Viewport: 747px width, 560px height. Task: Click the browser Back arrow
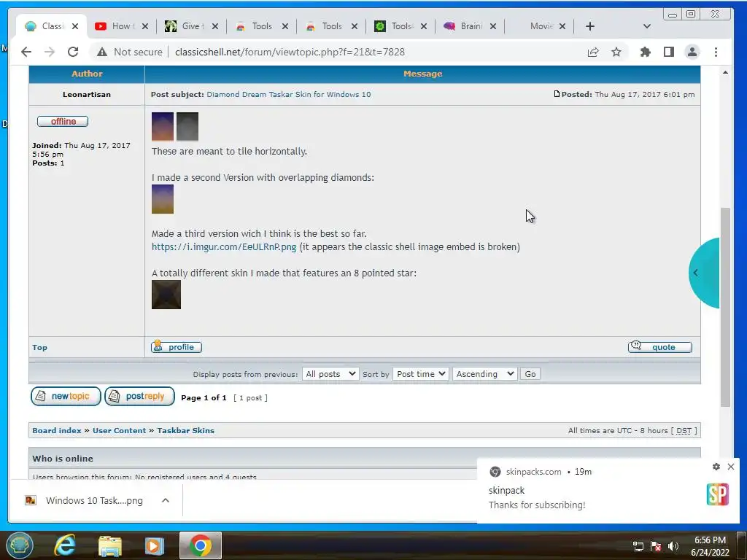pyautogui.click(x=26, y=52)
